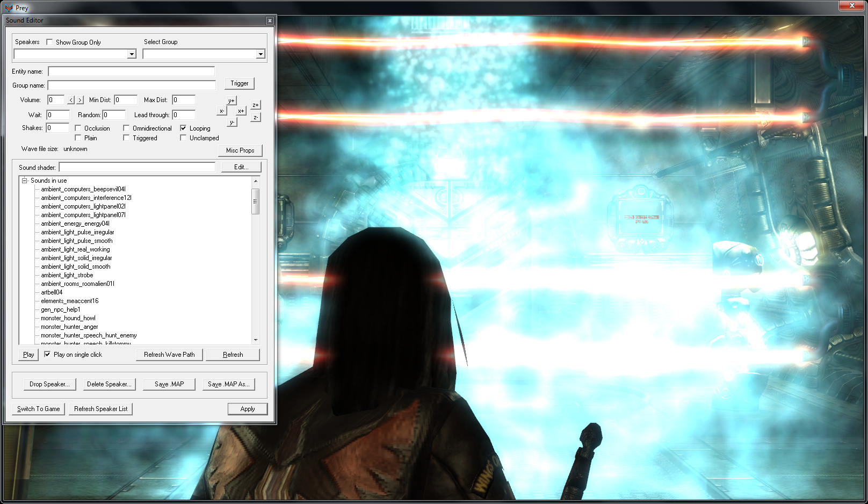Screen dimensions: 868x504
Task: Open Misc Props
Action: coord(240,150)
